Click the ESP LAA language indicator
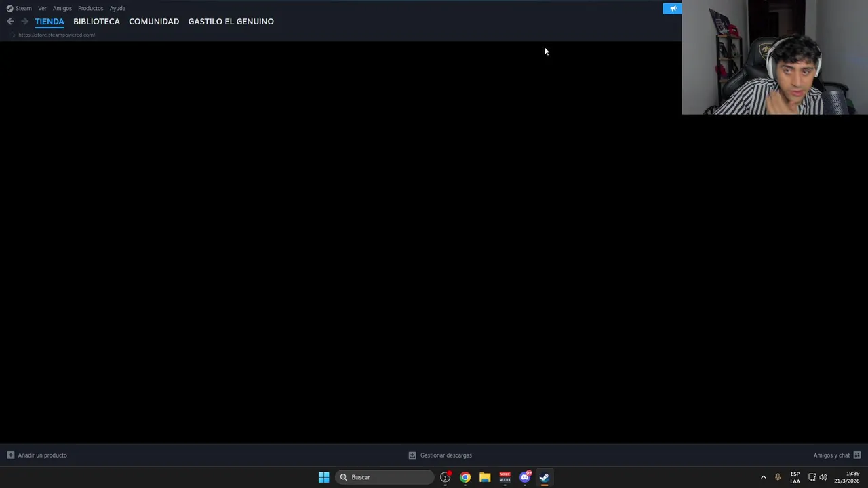Viewport: 868px width, 488px height. click(795, 477)
